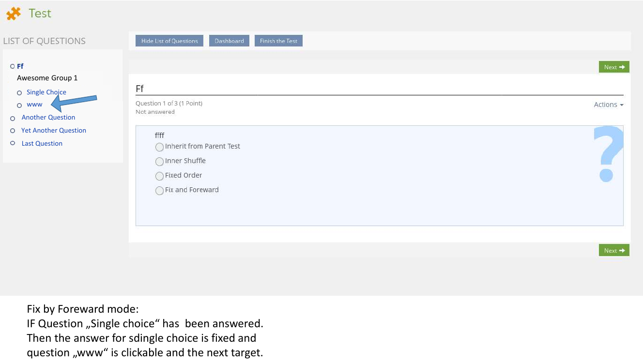Open Yet Another Question from the list

(54, 130)
